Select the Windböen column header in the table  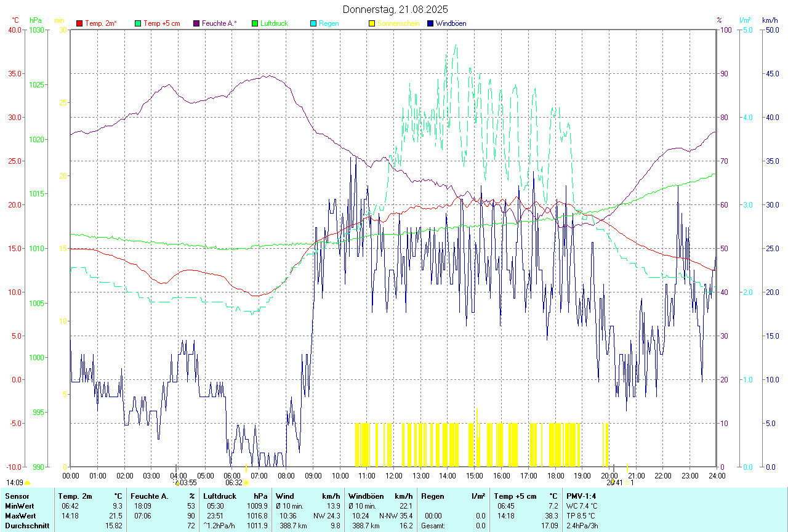[x=366, y=496]
